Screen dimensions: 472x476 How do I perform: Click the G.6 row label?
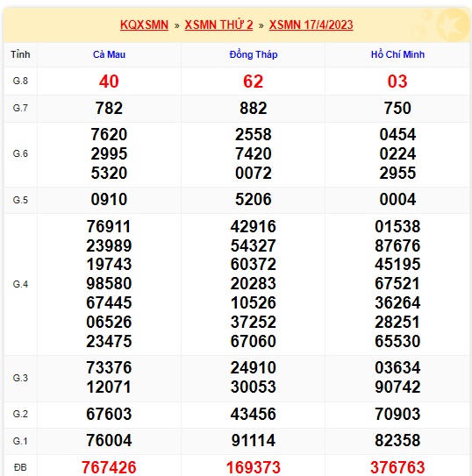click(x=20, y=154)
